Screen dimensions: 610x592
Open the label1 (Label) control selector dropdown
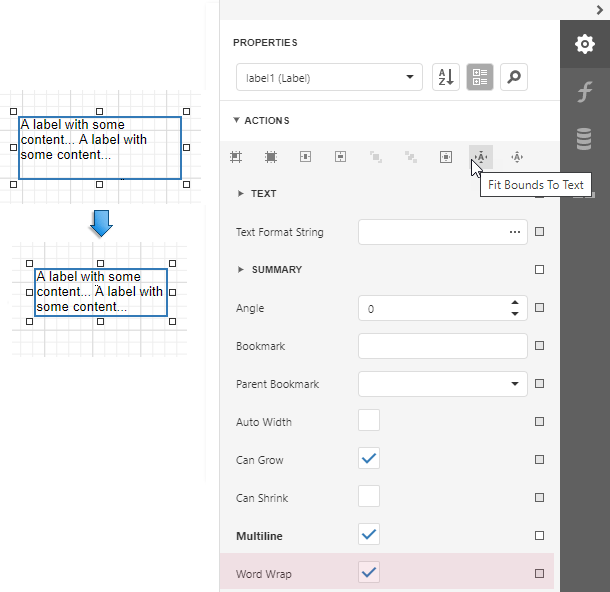pos(329,77)
